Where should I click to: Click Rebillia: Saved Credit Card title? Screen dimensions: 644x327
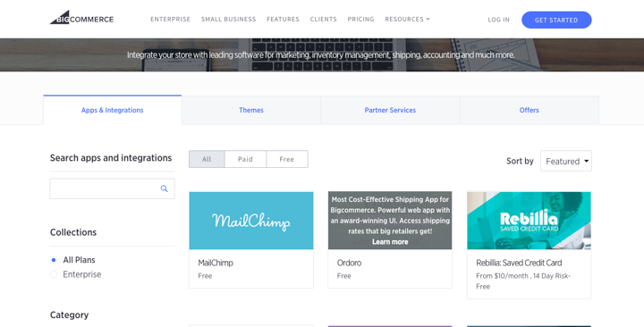[x=519, y=263]
